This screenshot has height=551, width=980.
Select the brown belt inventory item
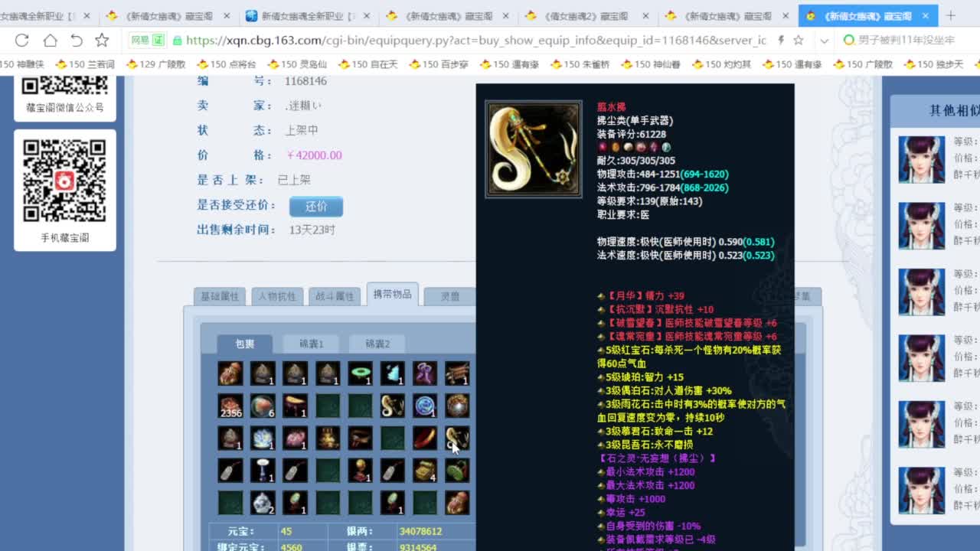[360, 438]
